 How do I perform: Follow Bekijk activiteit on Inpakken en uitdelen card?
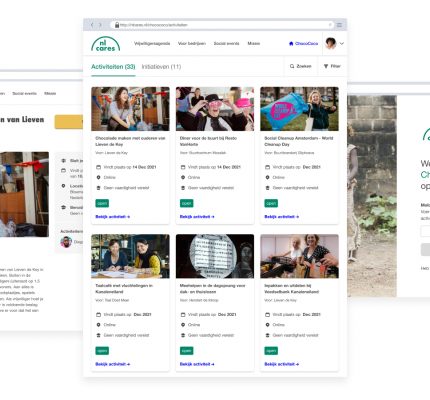[x=282, y=364]
